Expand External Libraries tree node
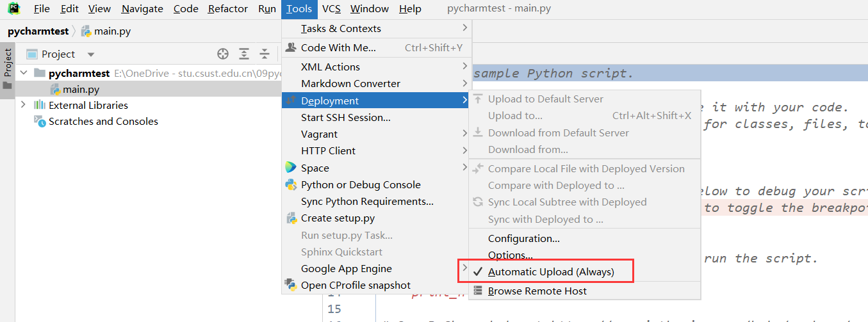This screenshot has width=868, height=322. [x=24, y=105]
